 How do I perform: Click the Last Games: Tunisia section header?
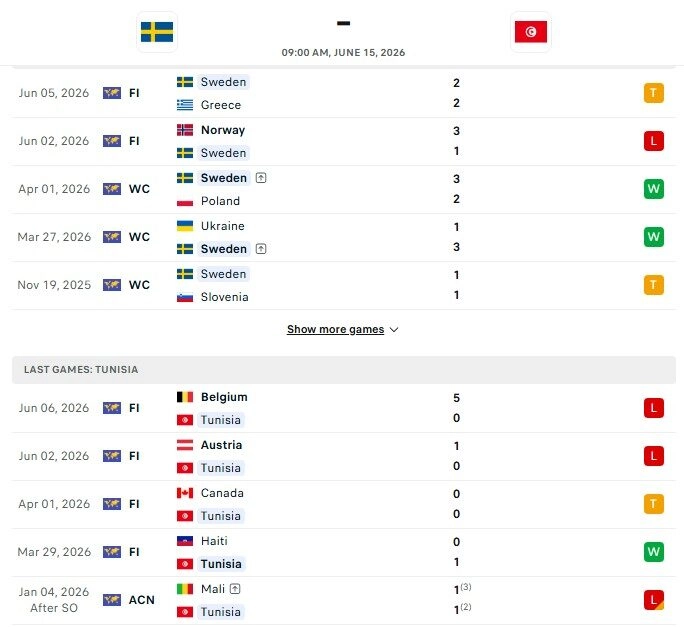(344, 370)
